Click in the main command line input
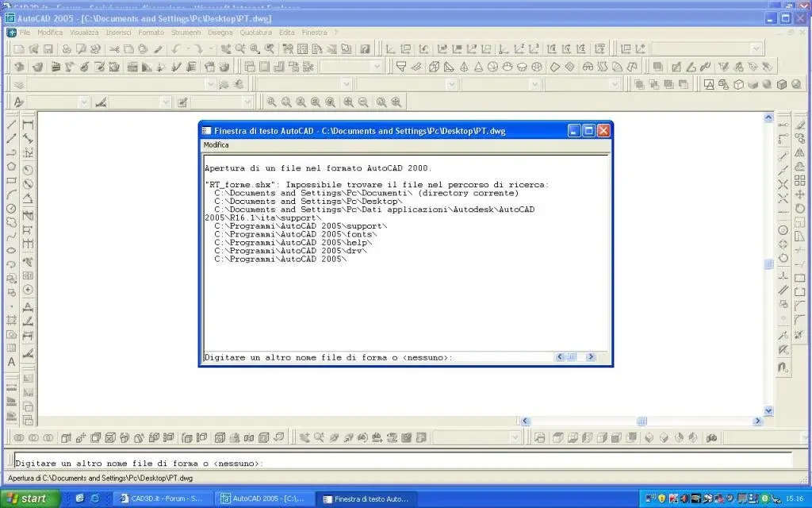 click(x=404, y=463)
